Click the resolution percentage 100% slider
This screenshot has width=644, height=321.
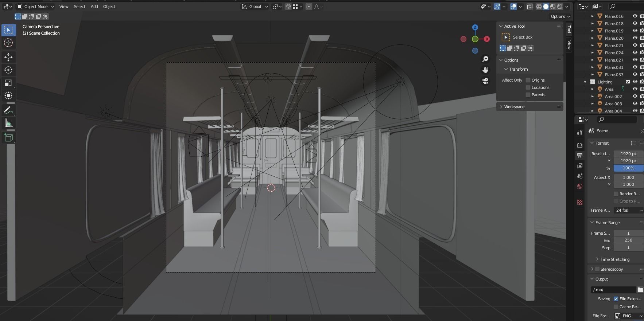pyautogui.click(x=629, y=168)
